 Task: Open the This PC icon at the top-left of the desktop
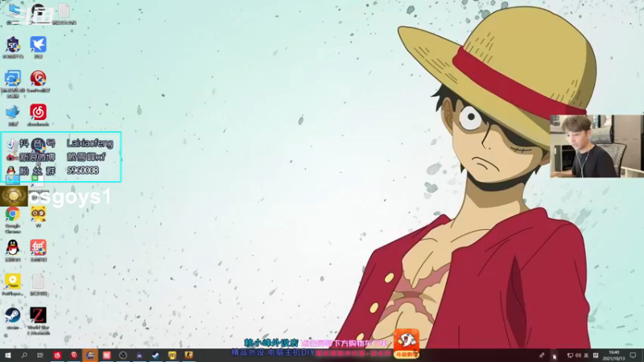click(x=14, y=11)
